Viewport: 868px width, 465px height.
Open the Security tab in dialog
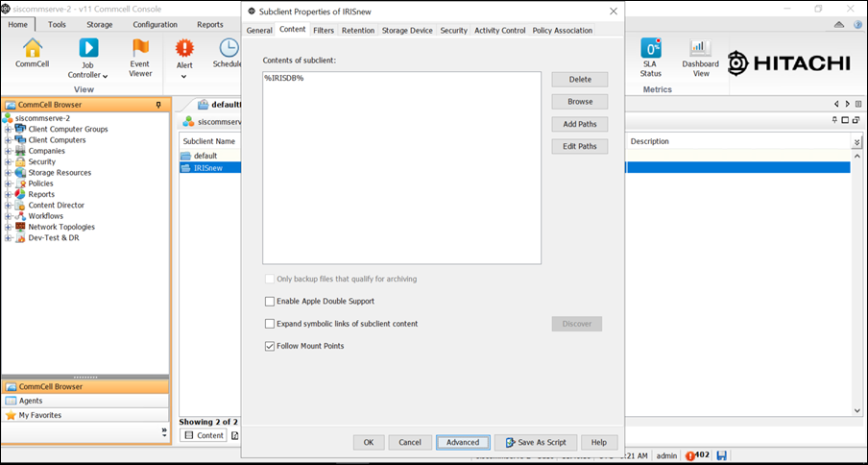click(454, 31)
